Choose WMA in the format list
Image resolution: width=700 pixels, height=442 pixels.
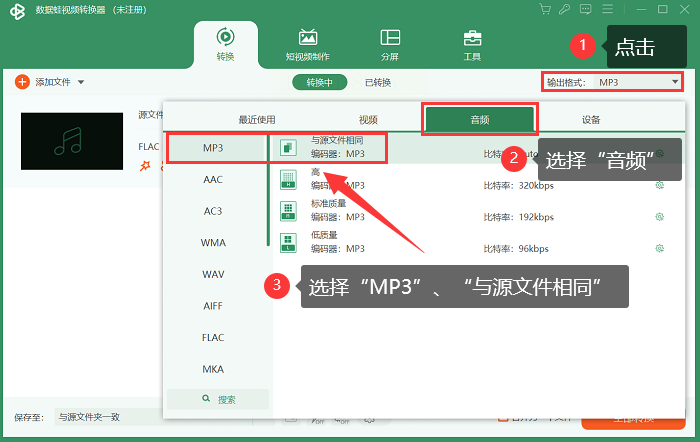pyautogui.click(x=213, y=243)
